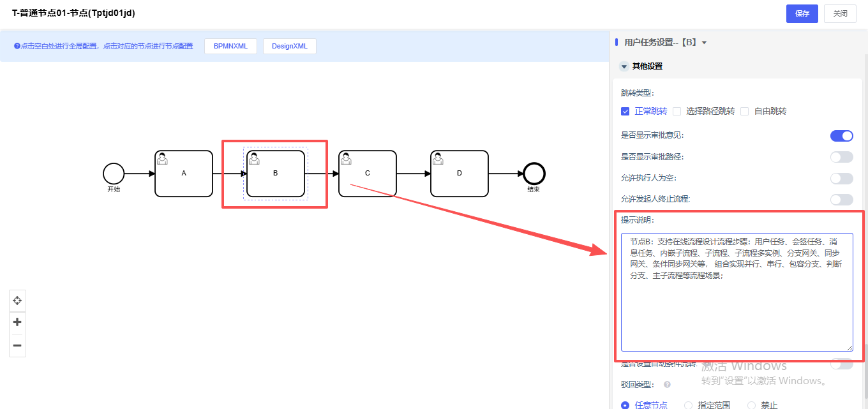Enable the 是否显示审批路径 switch
Image resolution: width=868 pixels, height=409 pixels.
(x=841, y=157)
